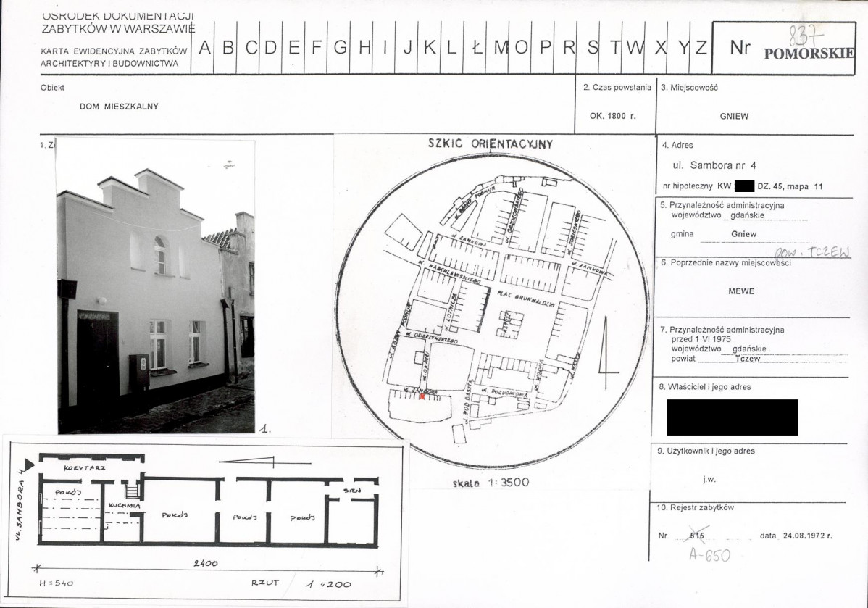Click the entrance arrow on the floor plan
This screenshot has height=608, width=868.
point(28,465)
